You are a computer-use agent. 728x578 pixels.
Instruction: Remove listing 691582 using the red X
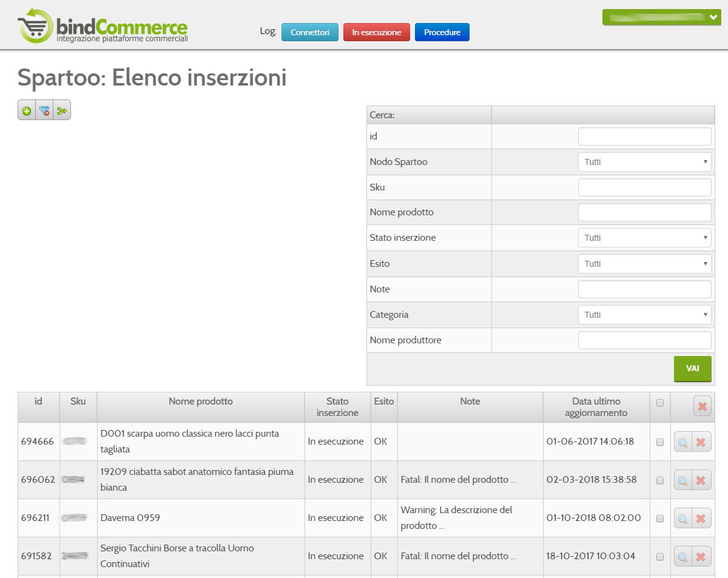click(701, 557)
